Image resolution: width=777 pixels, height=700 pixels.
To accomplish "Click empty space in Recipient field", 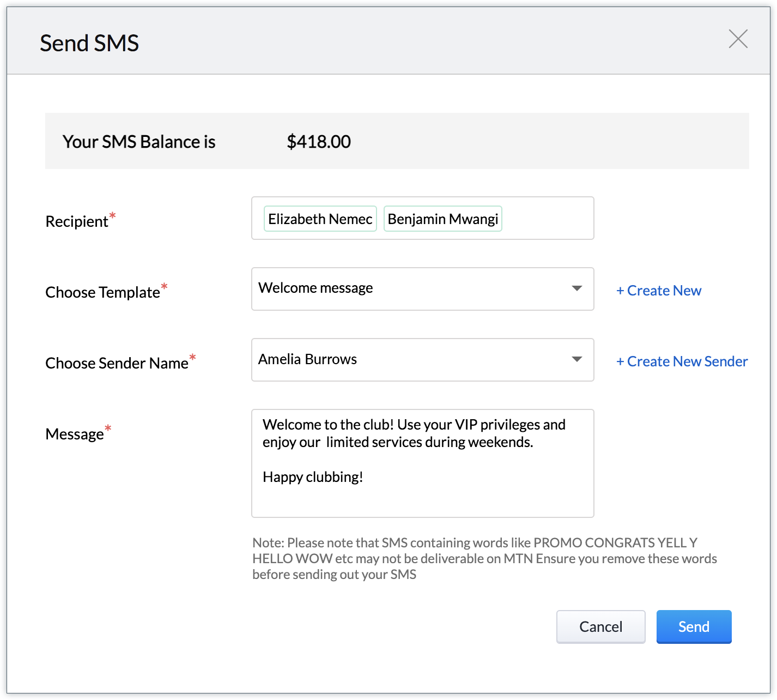I will click(547, 219).
